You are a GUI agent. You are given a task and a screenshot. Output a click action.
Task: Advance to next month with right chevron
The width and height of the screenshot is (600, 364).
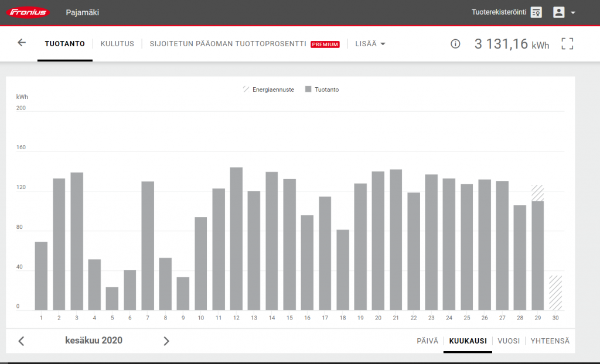coord(166,341)
